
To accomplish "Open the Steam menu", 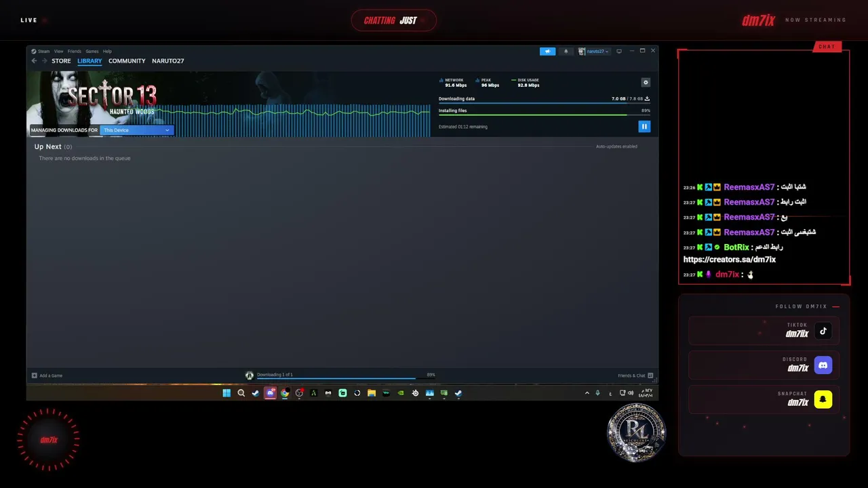I will 41,52.
